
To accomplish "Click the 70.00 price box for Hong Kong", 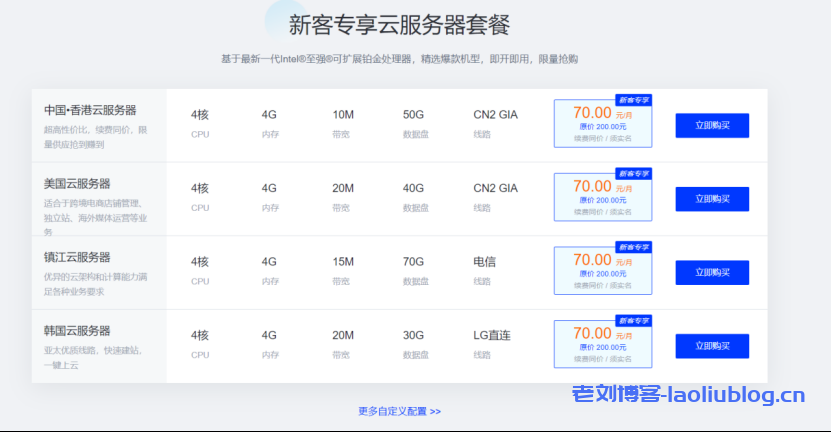I will point(603,124).
